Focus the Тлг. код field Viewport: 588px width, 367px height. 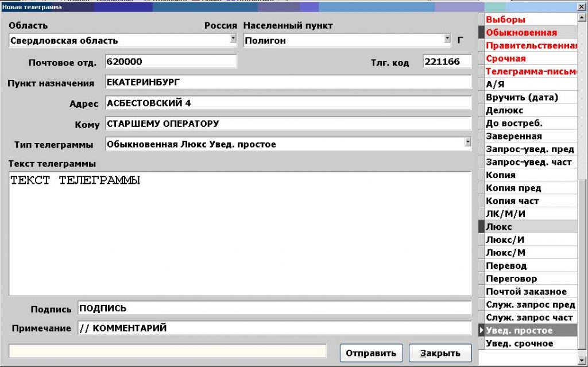(x=447, y=61)
